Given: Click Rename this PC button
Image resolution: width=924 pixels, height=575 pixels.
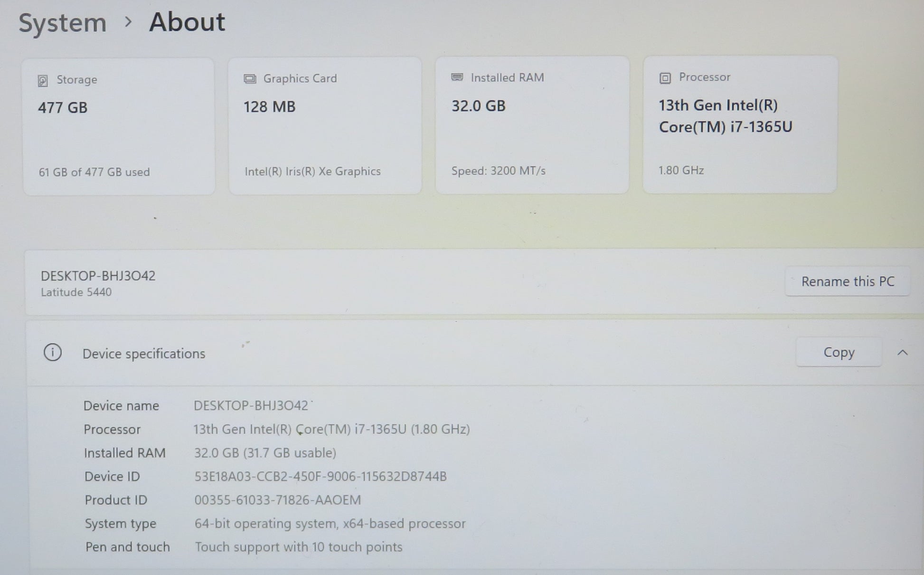Looking at the screenshot, I should click(847, 281).
